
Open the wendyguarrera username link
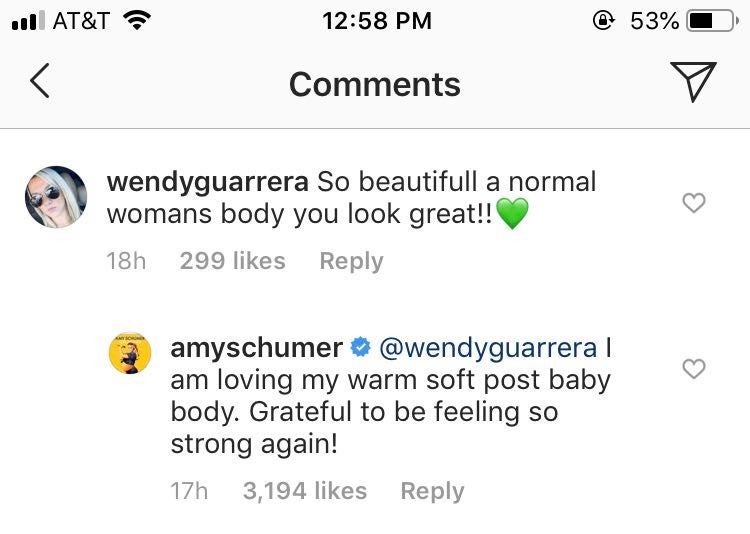click(208, 182)
